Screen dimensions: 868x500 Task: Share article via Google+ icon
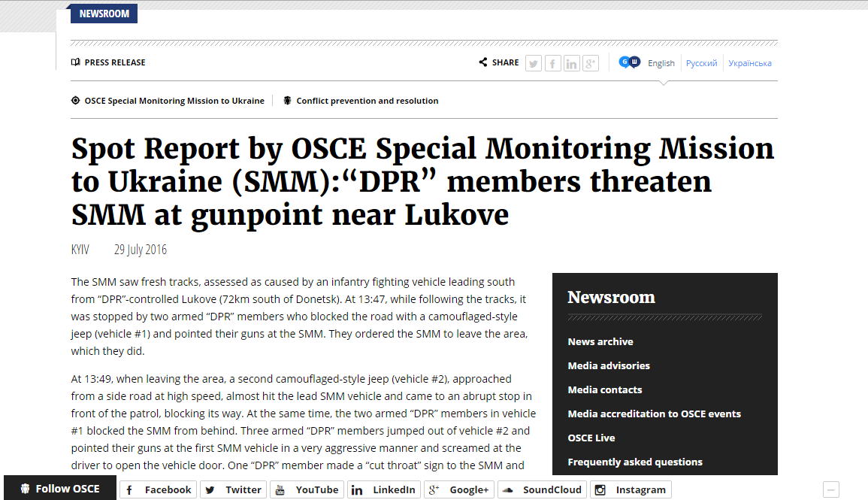tap(591, 64)
